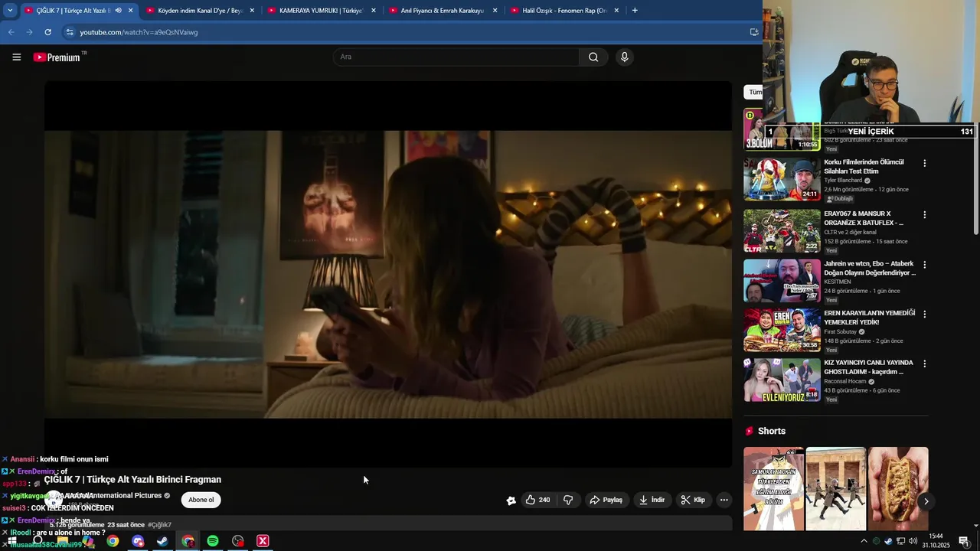Click the cast/install icon in address bar

753,32
